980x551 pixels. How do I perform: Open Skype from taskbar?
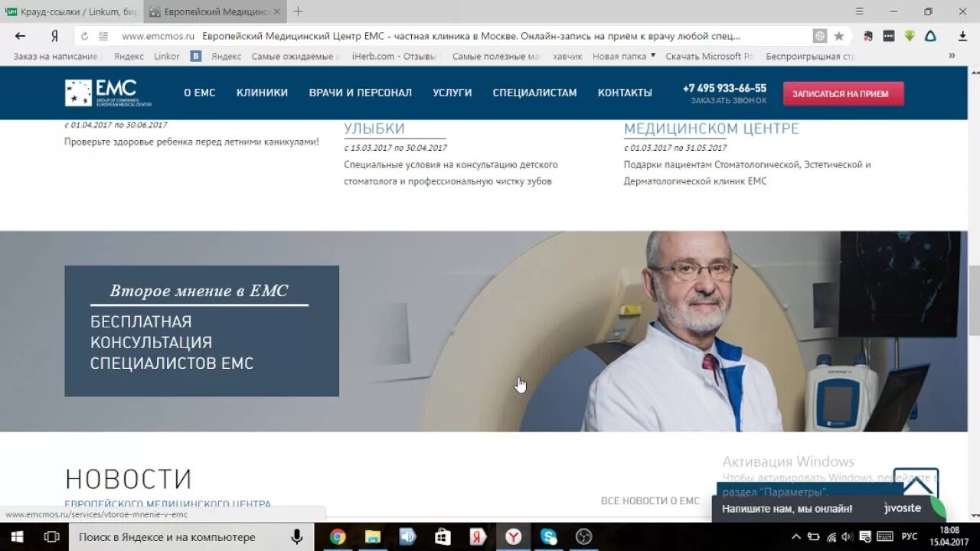pos(549,537)
